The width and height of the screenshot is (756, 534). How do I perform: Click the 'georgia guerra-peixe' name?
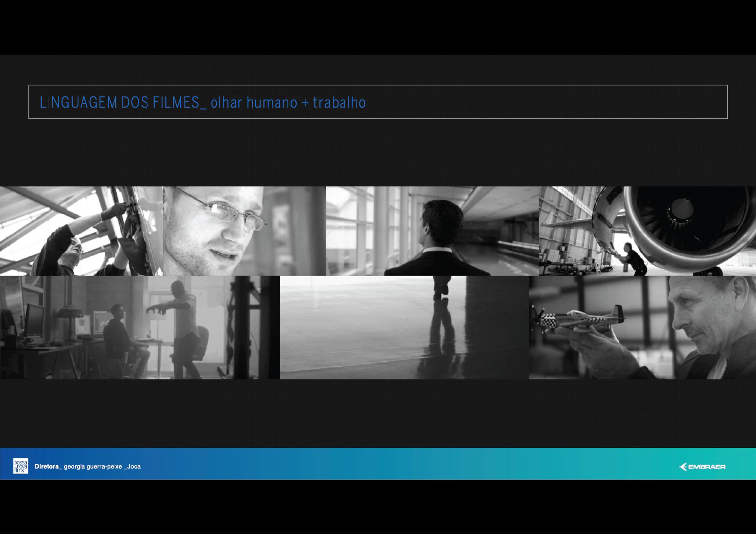(x=93, y=466)
